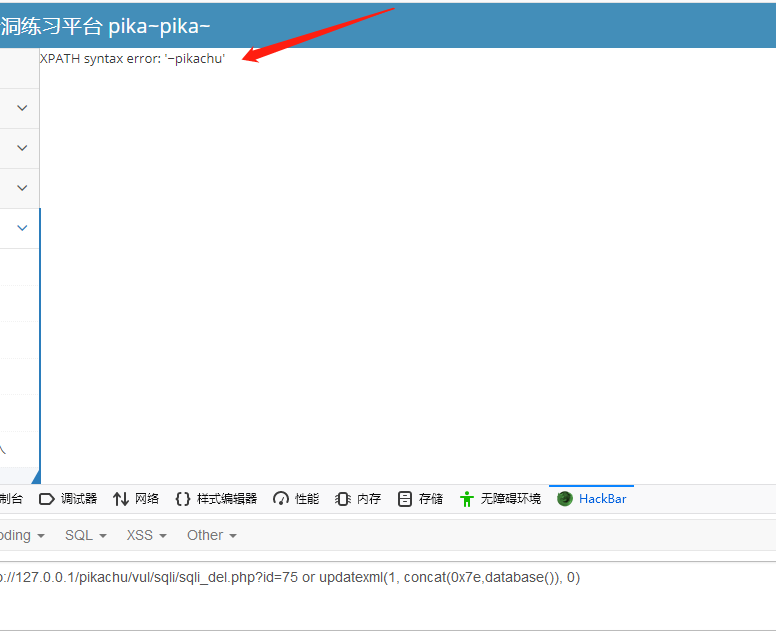Click the performance gauge icon
Image resolution: width=776 pixels, height=633 pixels.
pyautogui.click(x=281, y=499)
